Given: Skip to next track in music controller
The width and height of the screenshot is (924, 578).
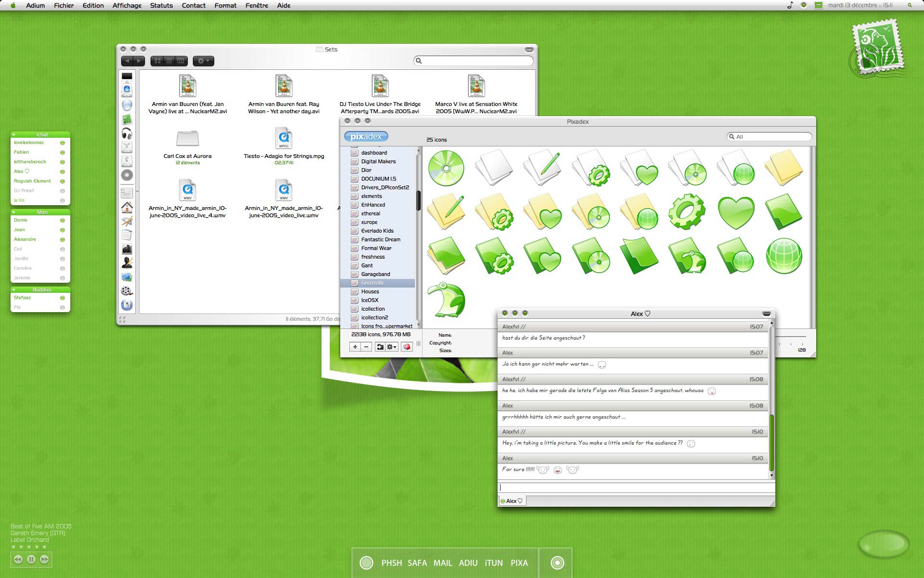Looking at the screenshot, I should point(44,559).
